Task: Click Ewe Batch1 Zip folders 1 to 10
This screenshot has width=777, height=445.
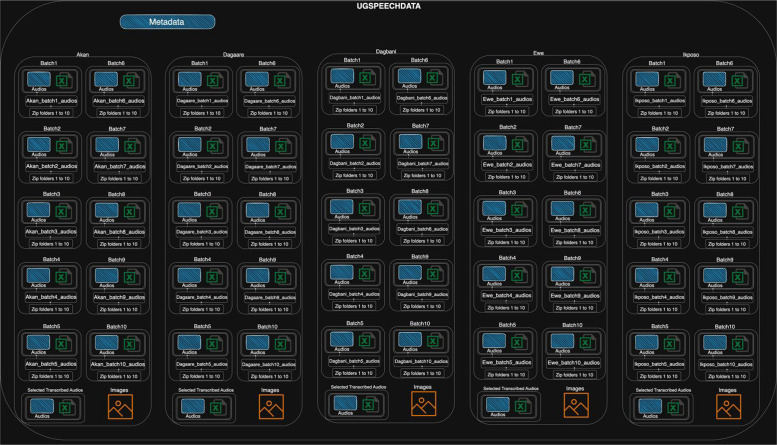Action: (506, 111)
